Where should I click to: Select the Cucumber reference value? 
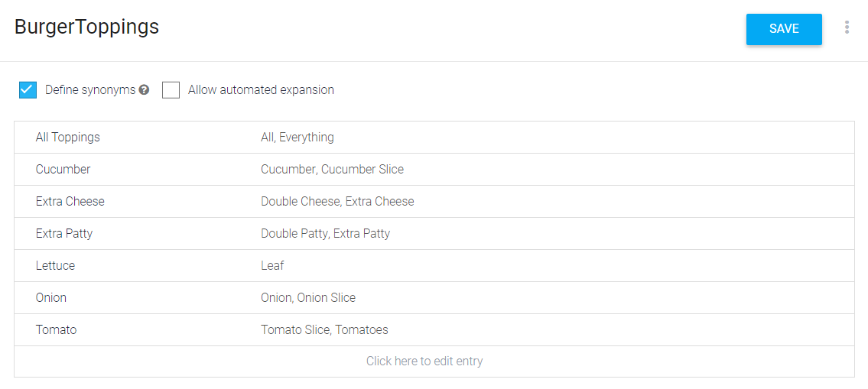(63, 170)
